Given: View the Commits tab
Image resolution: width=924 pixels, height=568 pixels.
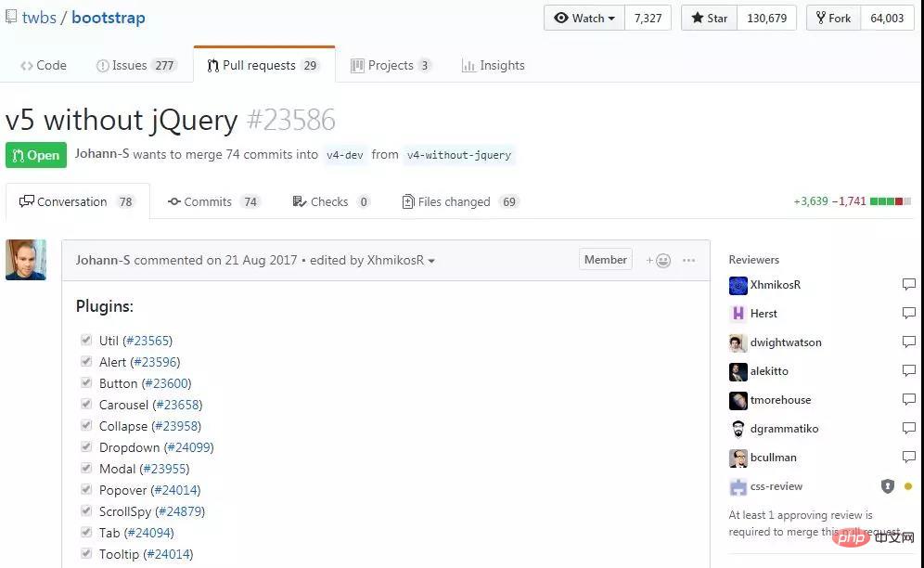Looking at the screenshot, I should (213, 201).
